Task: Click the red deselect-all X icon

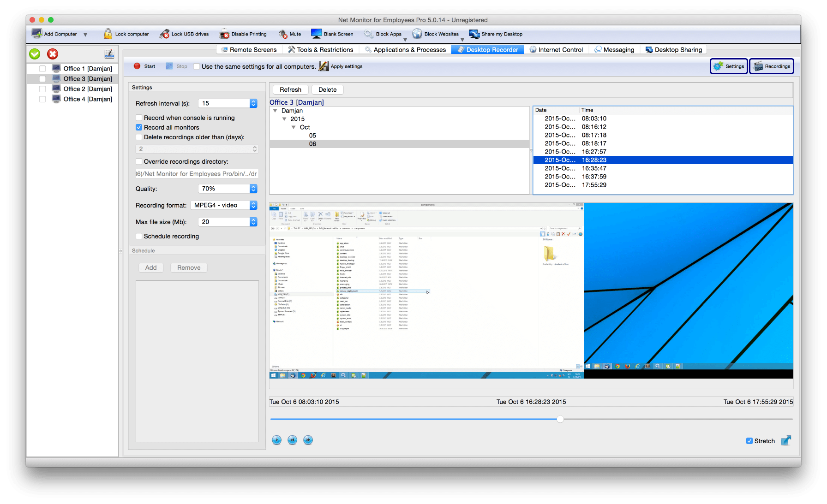Action: click(53, 54)
